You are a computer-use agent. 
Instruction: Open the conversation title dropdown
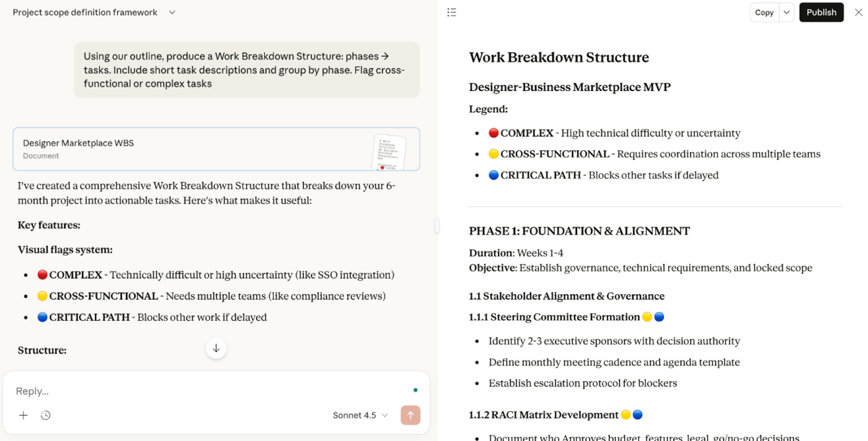pos(172,12)
